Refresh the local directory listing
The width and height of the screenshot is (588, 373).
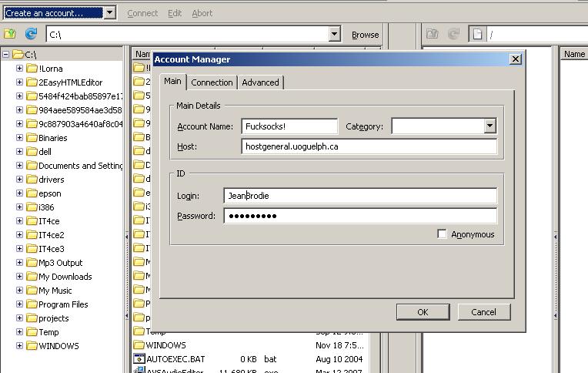(x=31, y=34)
